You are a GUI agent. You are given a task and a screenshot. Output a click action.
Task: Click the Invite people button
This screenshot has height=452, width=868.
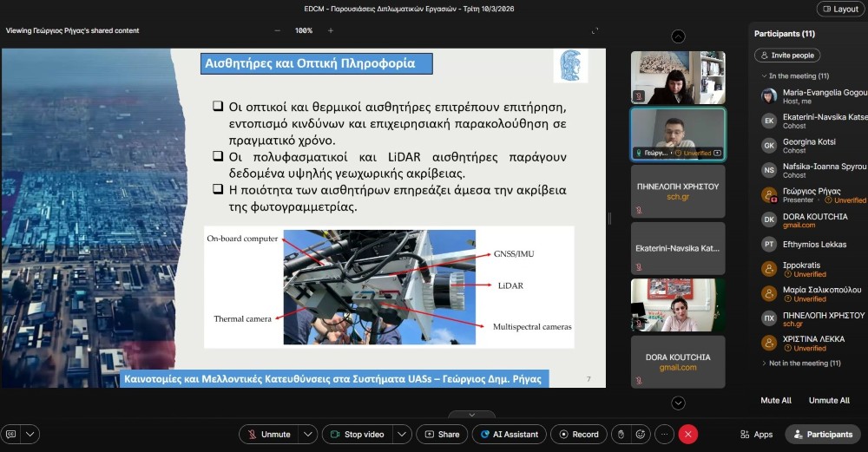tap(786, 55)
